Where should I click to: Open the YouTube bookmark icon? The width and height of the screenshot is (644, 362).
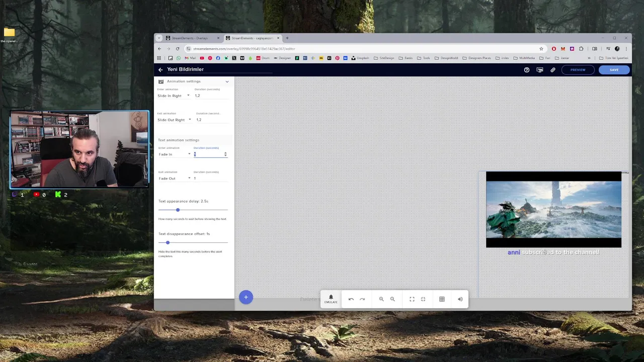click(202, 58)
